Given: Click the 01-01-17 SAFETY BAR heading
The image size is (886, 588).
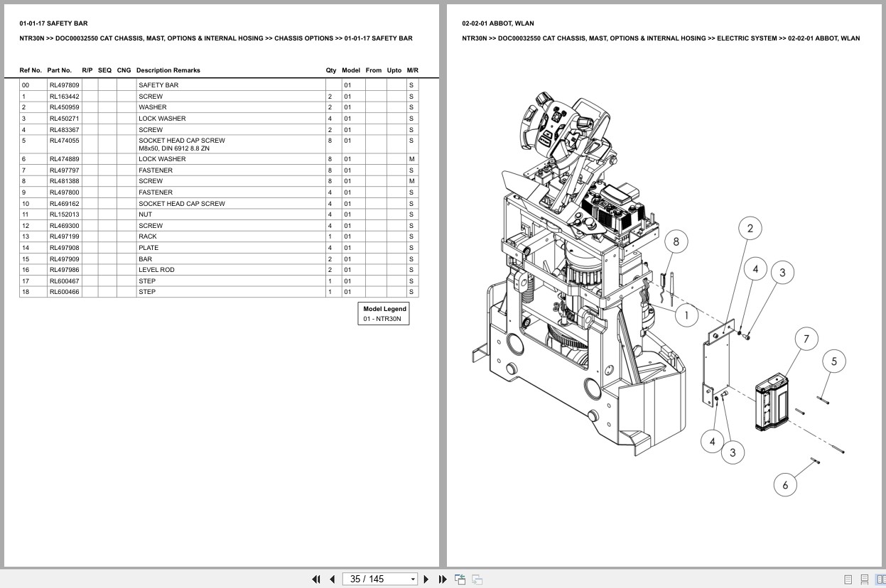Looking at the screenshot, I should (x=53, y=23).
